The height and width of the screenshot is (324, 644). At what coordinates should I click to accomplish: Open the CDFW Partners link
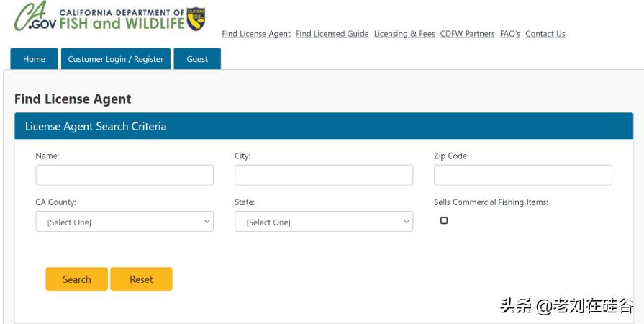[x=467, y=34]
